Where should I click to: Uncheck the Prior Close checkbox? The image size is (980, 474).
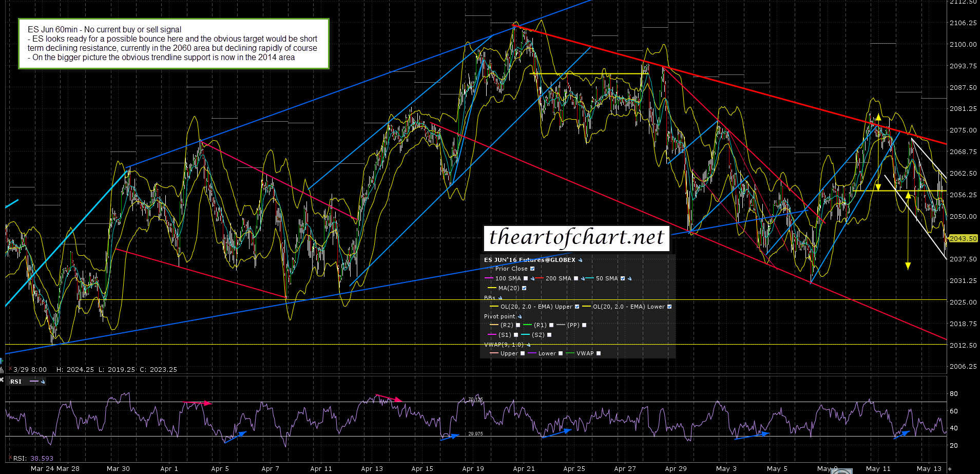point(532,269)
